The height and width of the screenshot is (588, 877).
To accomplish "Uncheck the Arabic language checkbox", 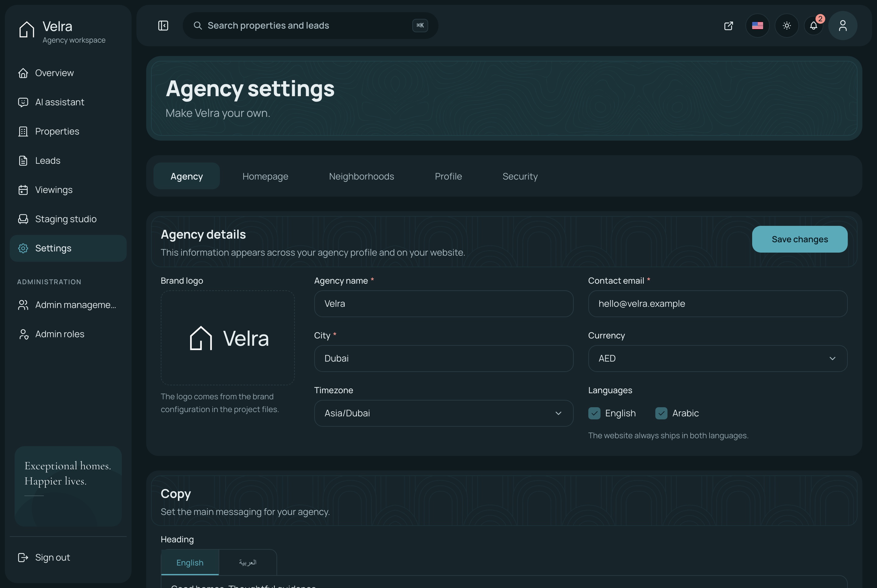I will click(x=661, y=413).
